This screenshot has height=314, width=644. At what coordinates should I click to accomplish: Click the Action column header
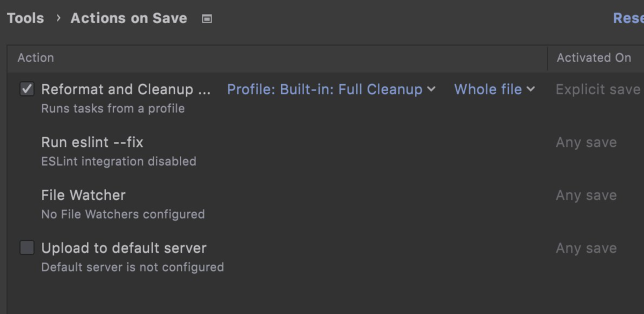point(35,58)
